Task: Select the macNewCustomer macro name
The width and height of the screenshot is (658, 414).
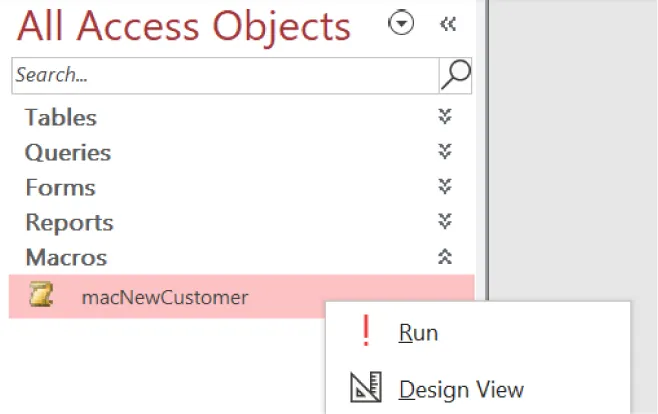Action: (x=164, y=297)
